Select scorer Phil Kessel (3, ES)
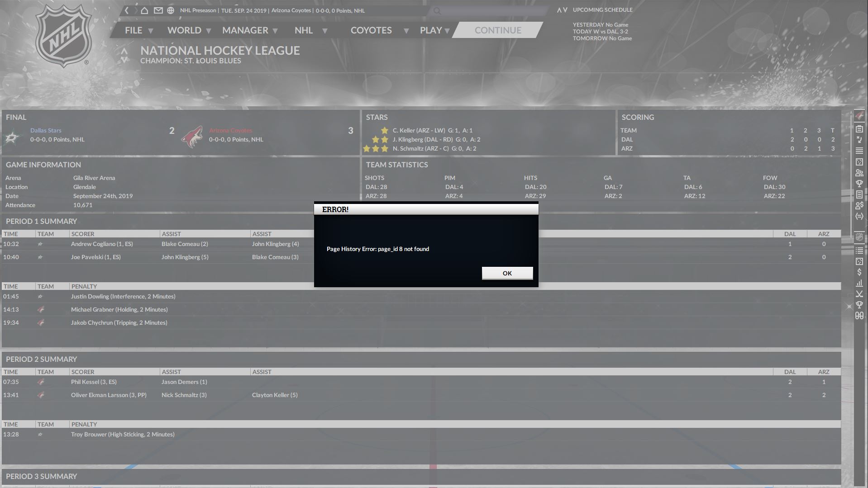Screen dimensions: 868x488 (x=94, y=382)
